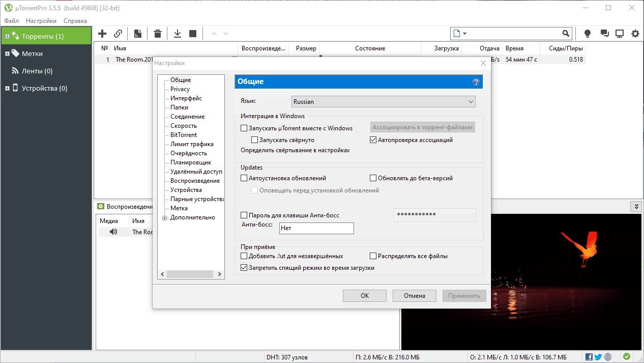Click the Применить button
Screen dimensions: 644x363
click(464, 296)
